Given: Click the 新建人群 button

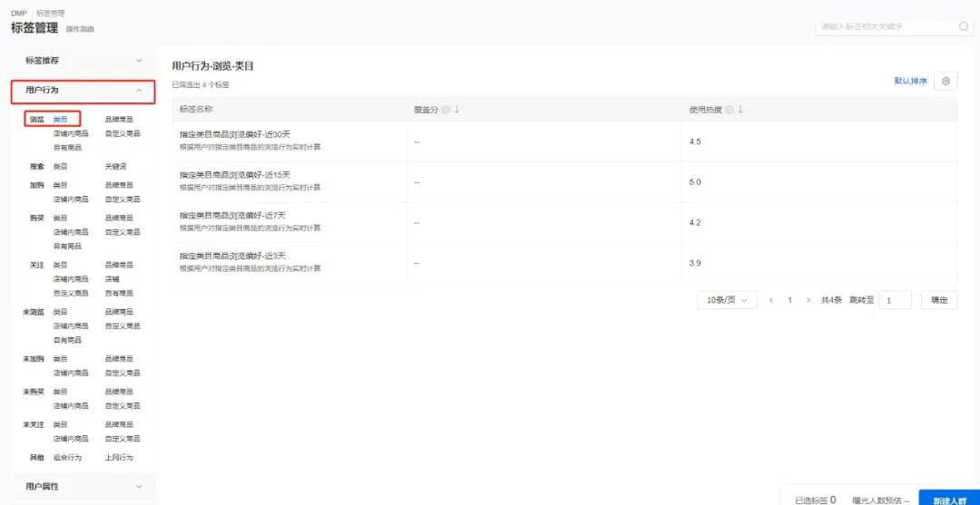Looking at the screenshot, I should click(948, 500).
